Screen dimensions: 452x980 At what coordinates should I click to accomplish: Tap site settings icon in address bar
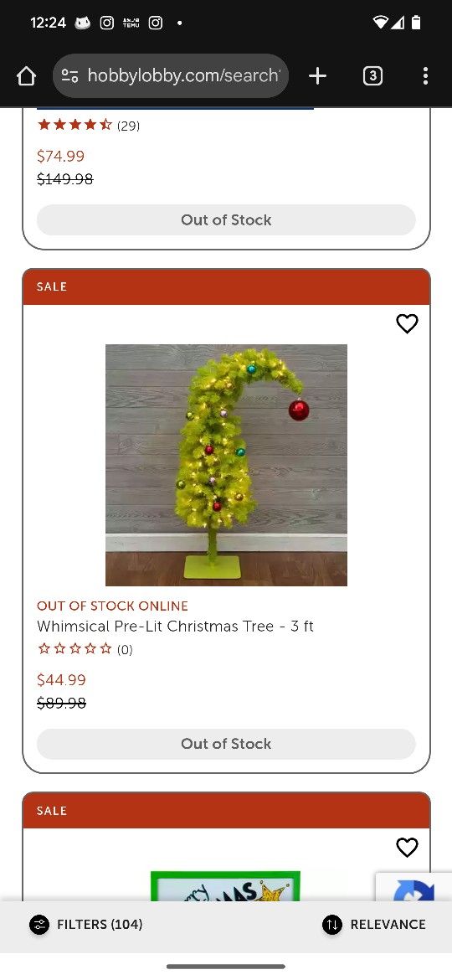coord(70,76)
